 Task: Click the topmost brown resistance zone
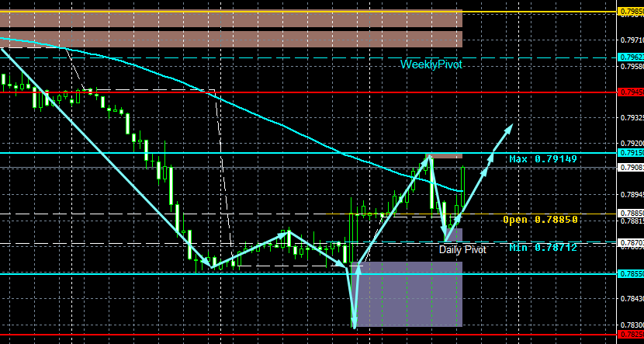tap(231, 18)
